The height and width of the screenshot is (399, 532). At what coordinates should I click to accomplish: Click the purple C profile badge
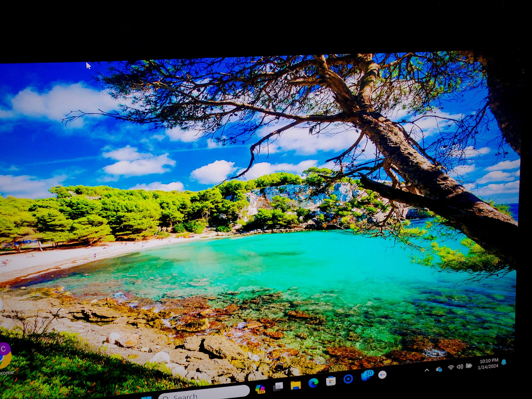click(x=4, y=349)
